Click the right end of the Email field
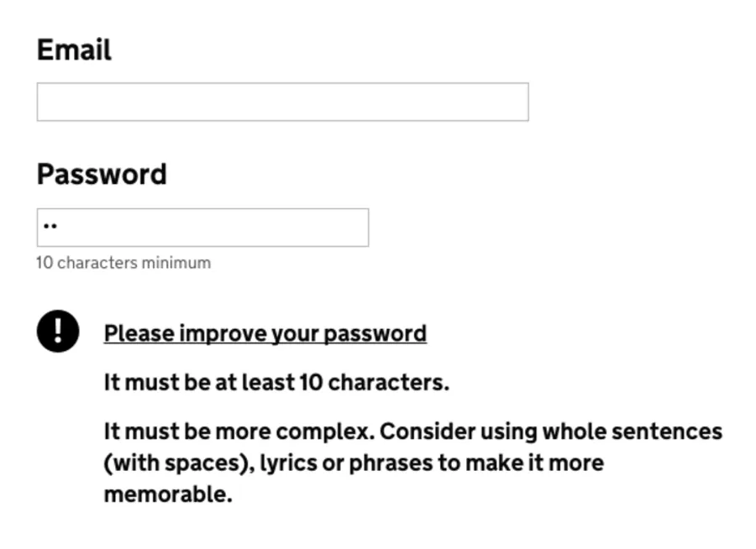The width and height of the screenshot is (756, 549). click(x=504, y=102)
